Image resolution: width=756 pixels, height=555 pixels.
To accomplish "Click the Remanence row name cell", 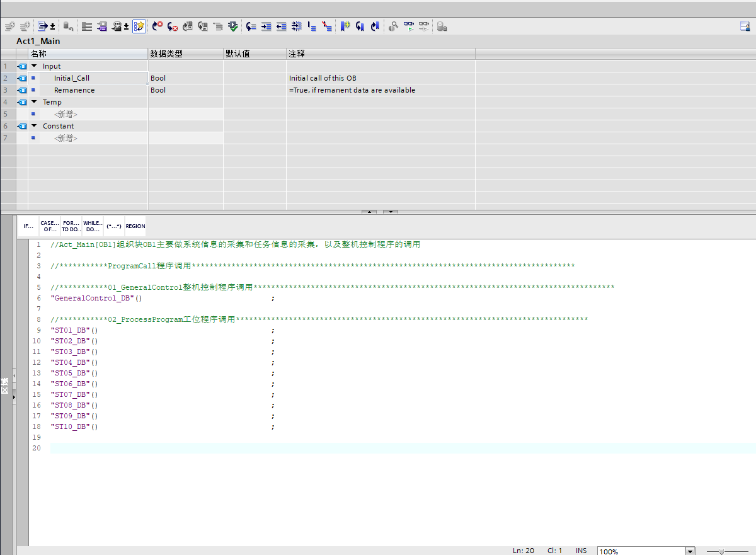I will click(x=74, y=90).
